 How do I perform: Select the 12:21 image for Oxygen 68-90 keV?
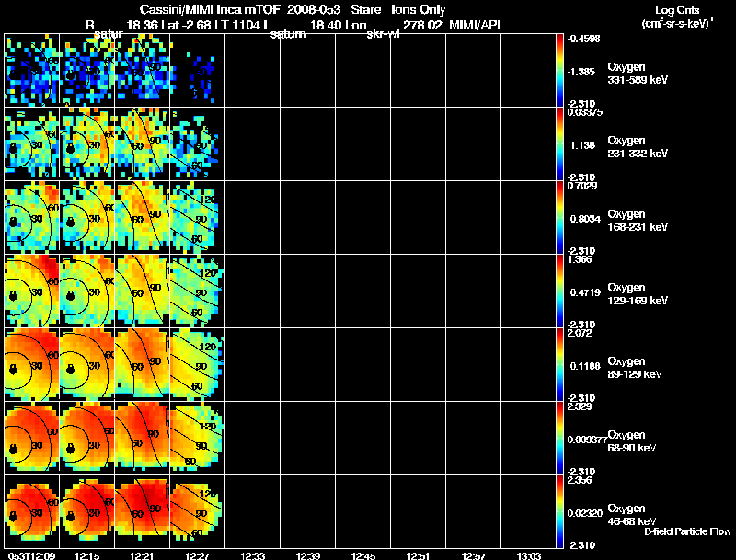click(143, 438)
